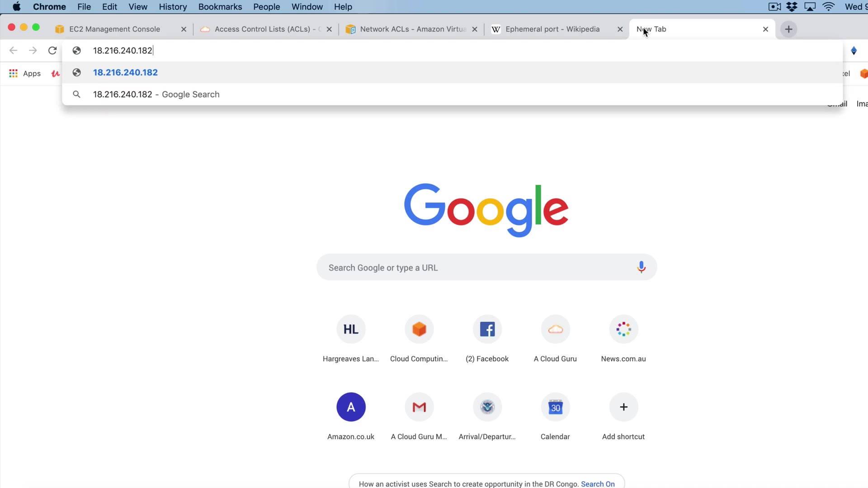This screenshot has height=488, width=868.
Task: Open the Facebook shortcut icon
Action: tap(487, 329)
